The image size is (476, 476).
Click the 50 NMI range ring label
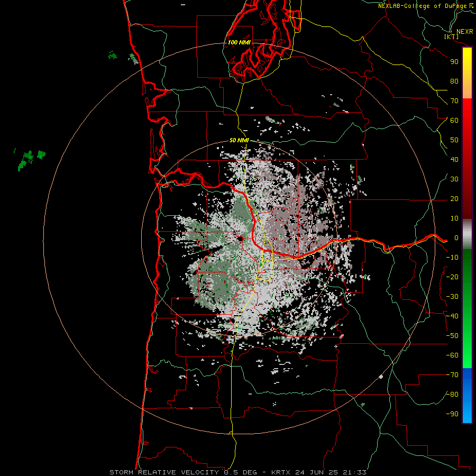(x=239, y=140)
